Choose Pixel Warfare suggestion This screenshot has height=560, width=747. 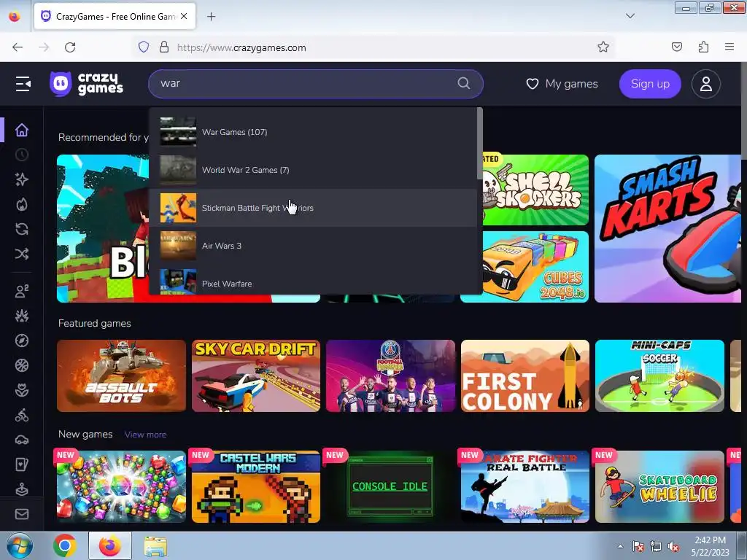[x=313, y=281]
